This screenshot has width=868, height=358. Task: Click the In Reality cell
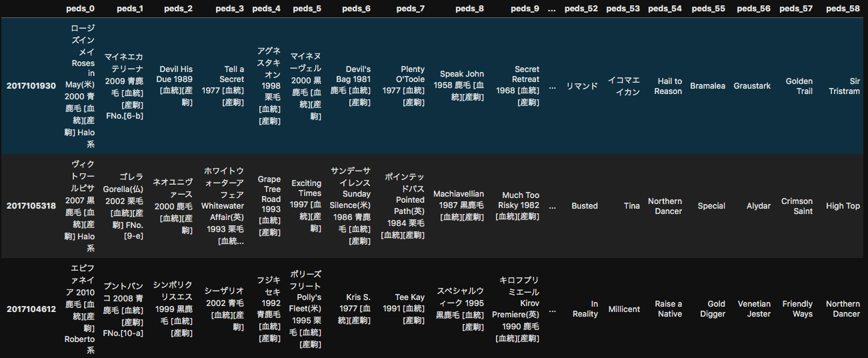(x=585, y=309)
